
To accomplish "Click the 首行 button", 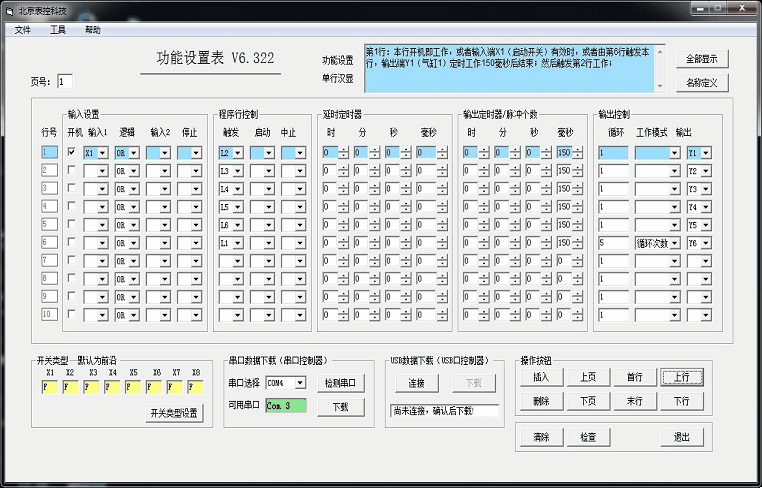I will [635, 377].
